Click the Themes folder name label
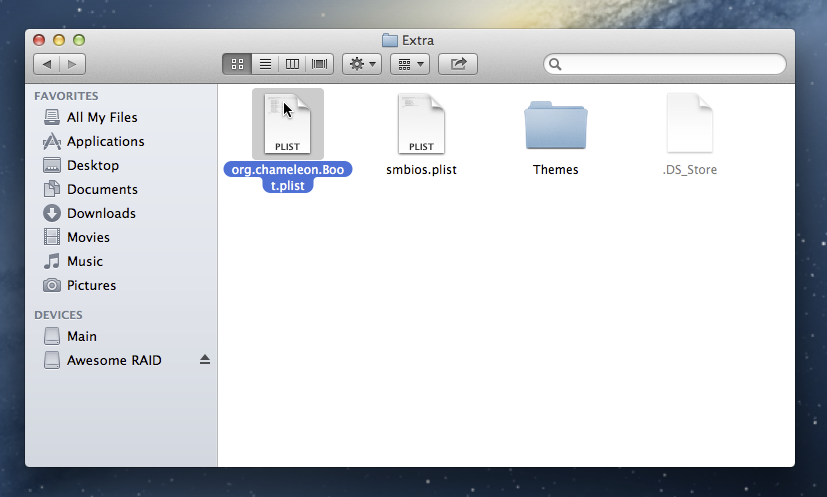The height and width of the screenshot is (497, 827). [x=555, y=170]
